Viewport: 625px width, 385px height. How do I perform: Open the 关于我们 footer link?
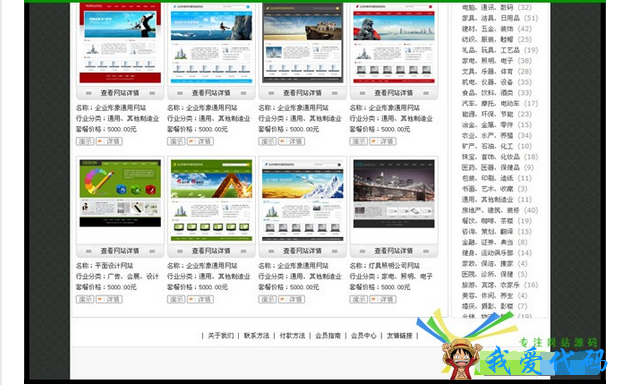tap(221, 336)
